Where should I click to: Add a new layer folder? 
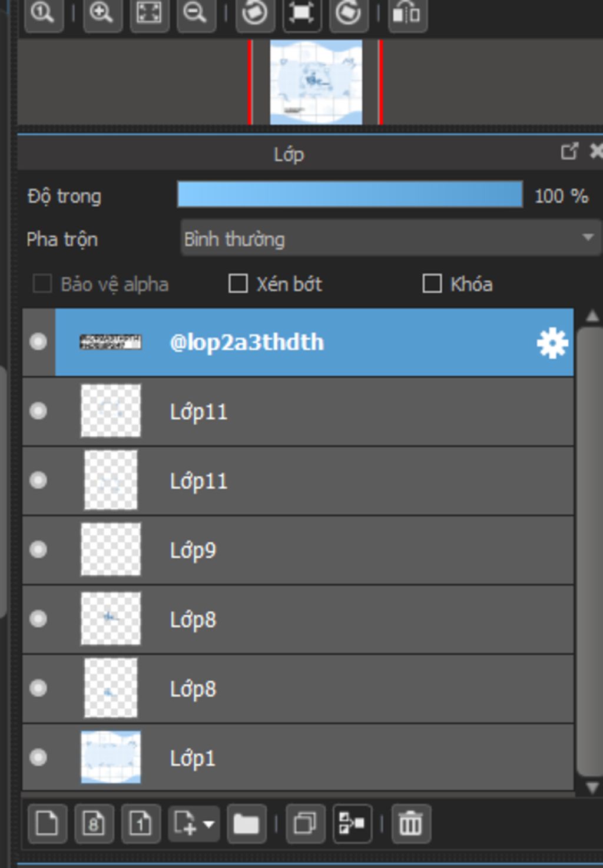pyautogui.click(x=246, y=823)
